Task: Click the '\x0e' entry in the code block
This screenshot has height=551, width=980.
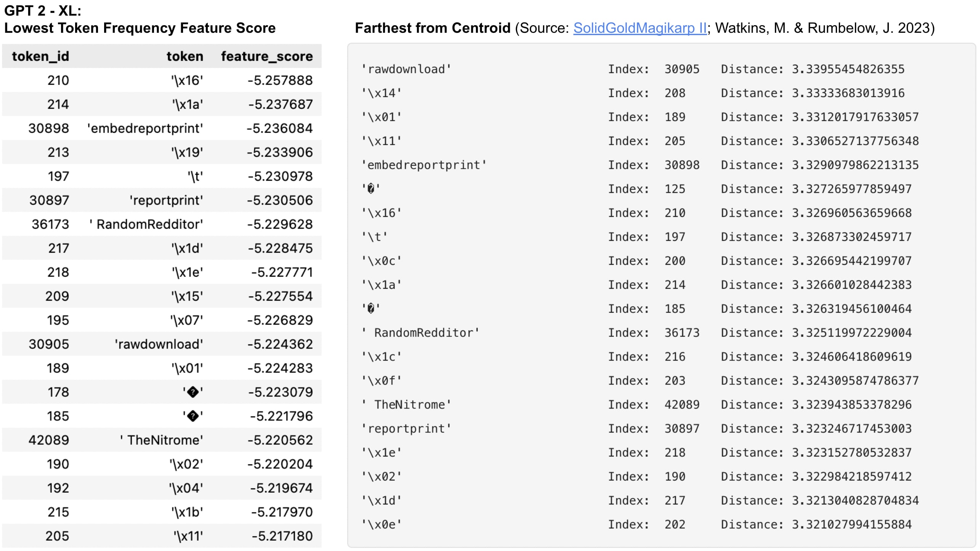Action: click(381, 525)
